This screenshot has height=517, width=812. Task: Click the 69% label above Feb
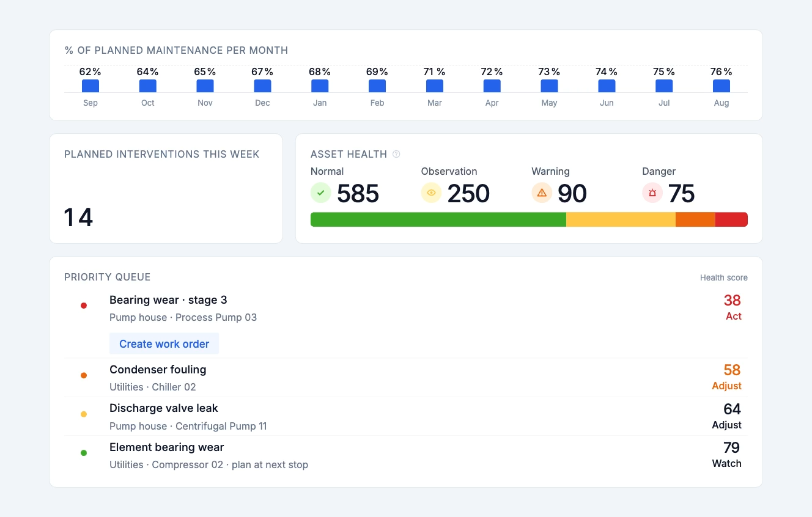377,71
